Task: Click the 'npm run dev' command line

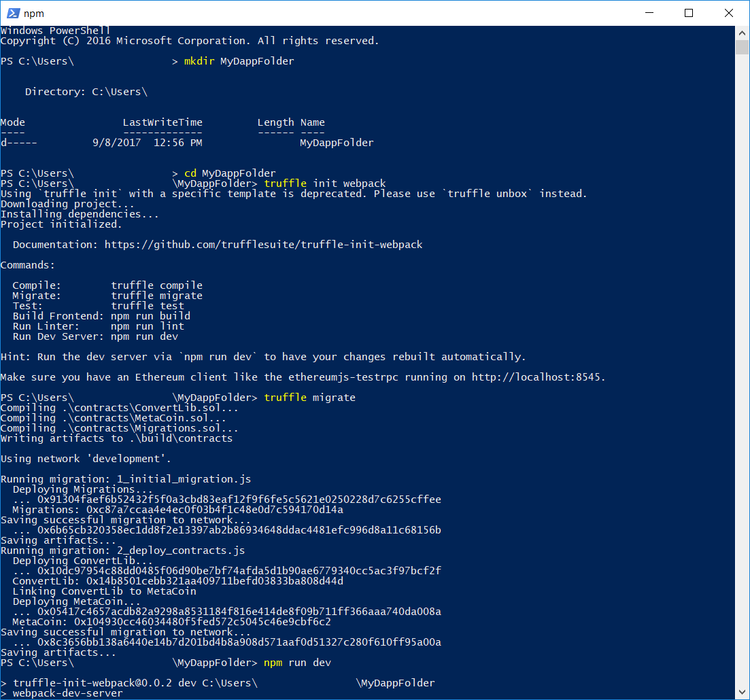Action: pos(297,663)
